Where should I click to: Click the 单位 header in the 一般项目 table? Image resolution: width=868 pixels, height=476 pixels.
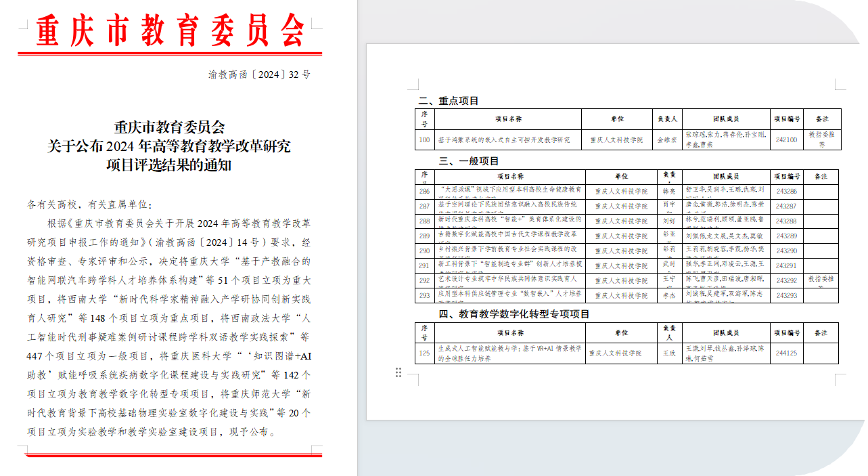pyautogui.click(x=620, y=177)
